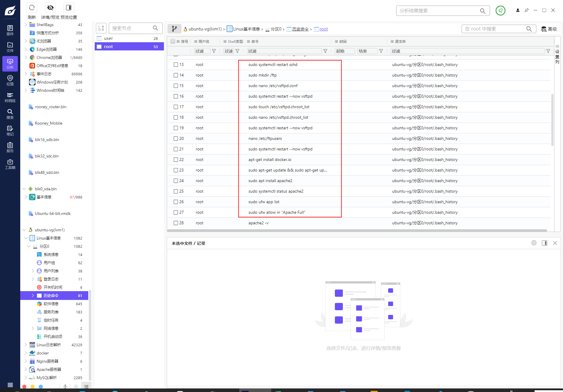This screenshot has height=392, width=563.
Task: Select the root shell history list
Action: (x=129, y=47)
